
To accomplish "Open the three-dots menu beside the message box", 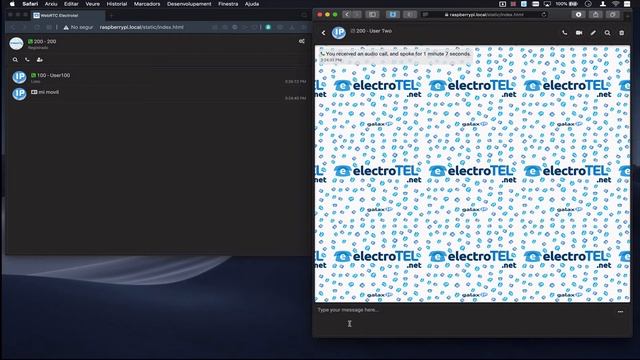I will tap(620, 311).
